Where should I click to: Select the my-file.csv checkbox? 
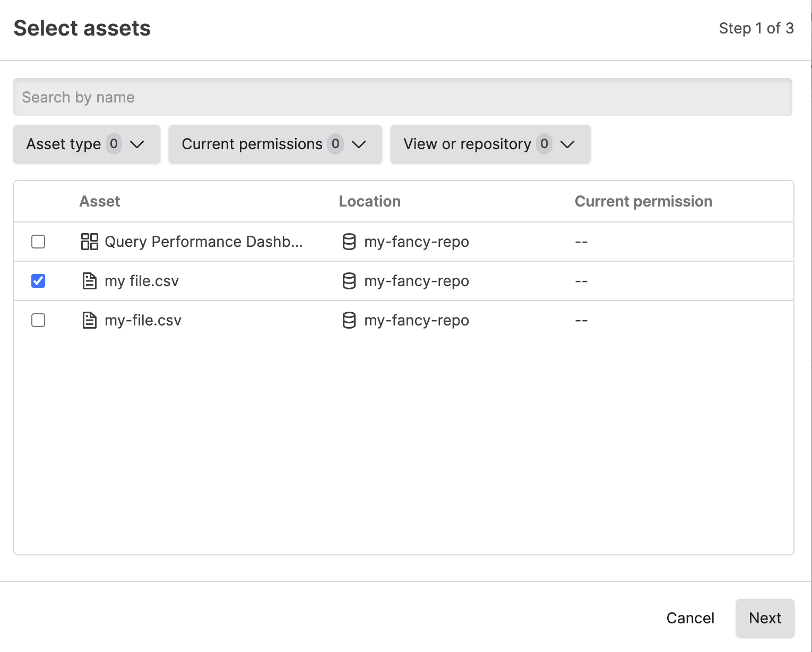(x=38, y=320)
